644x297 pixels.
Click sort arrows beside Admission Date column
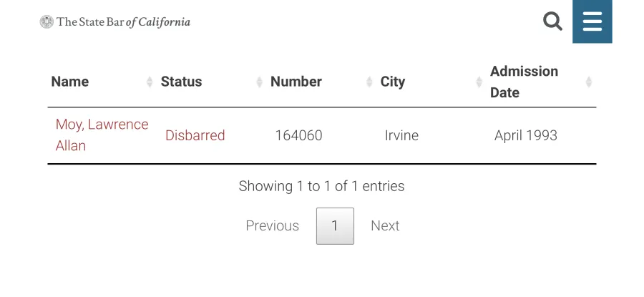pos(589,82)
